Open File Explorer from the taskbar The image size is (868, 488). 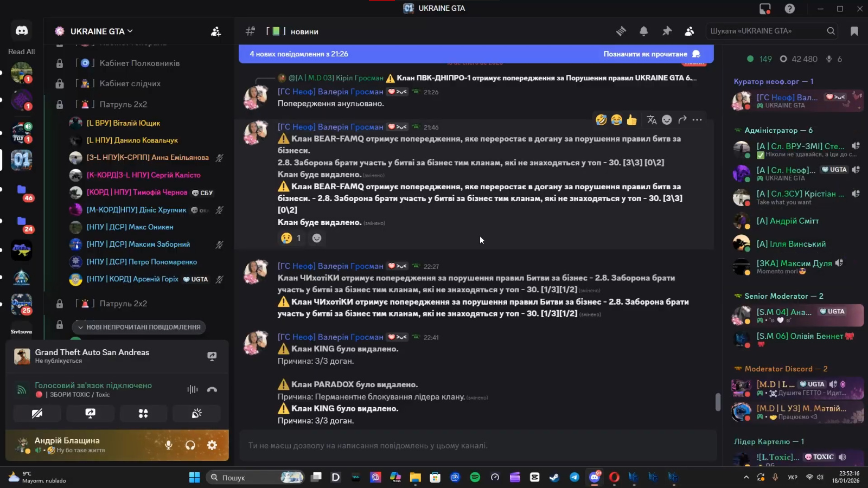coord(415,477)
